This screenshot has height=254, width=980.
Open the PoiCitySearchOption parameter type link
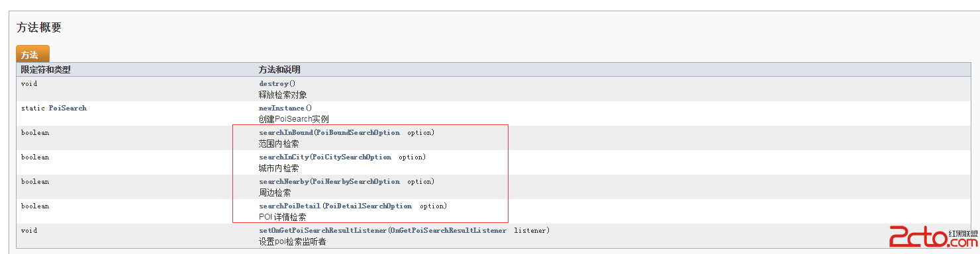pyautogui.click(x=352, y=157)
